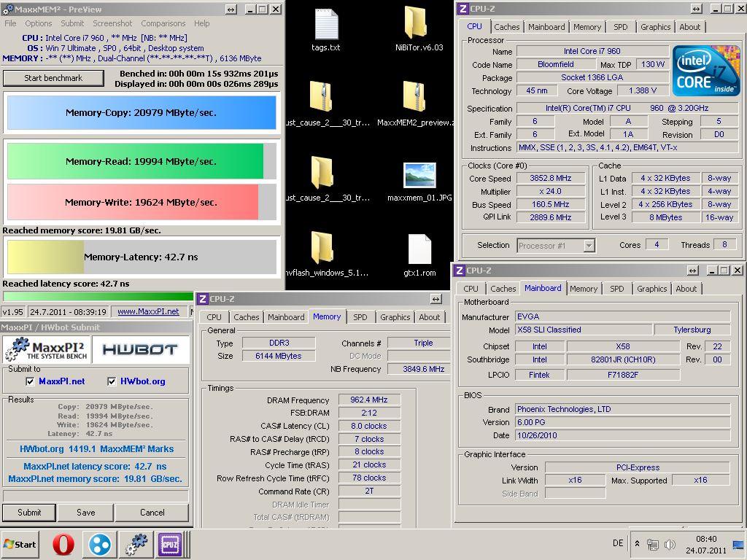Select Mainboard tab in Memory CPU-Z window
747x560 pixels.
(285, 317)
